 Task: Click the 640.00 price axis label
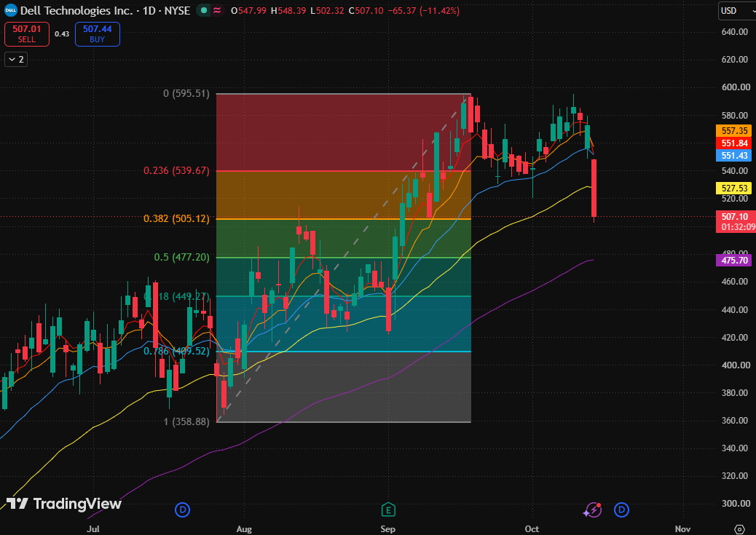point(735,32)
